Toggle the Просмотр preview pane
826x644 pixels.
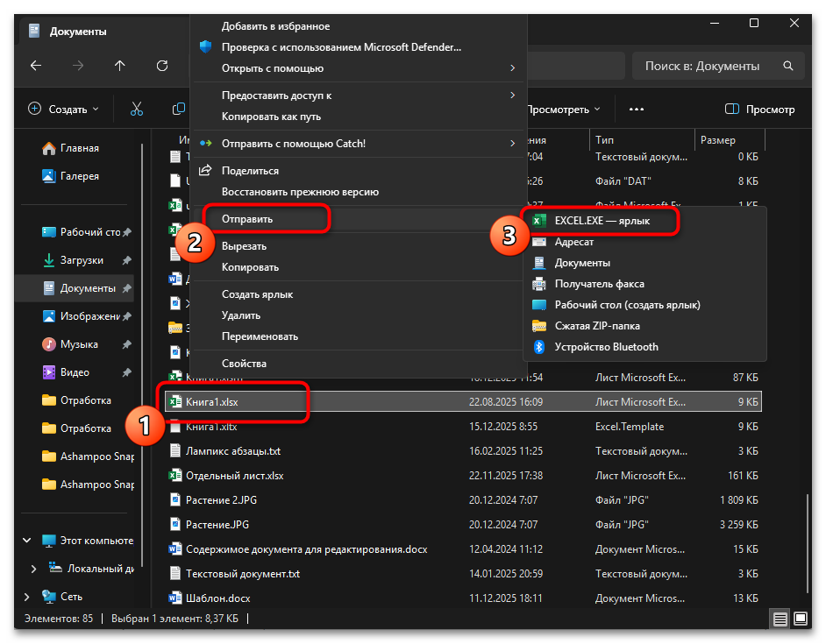coord(759,109)
